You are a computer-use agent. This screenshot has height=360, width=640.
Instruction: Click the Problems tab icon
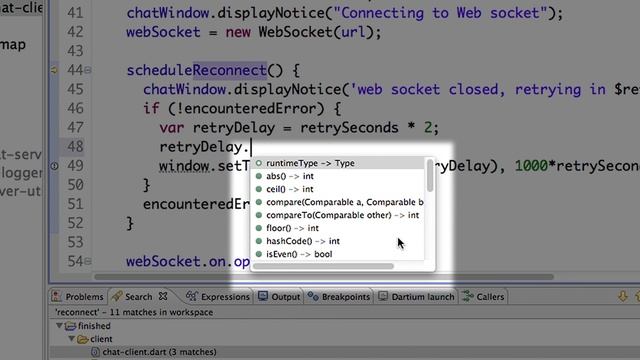56,296
